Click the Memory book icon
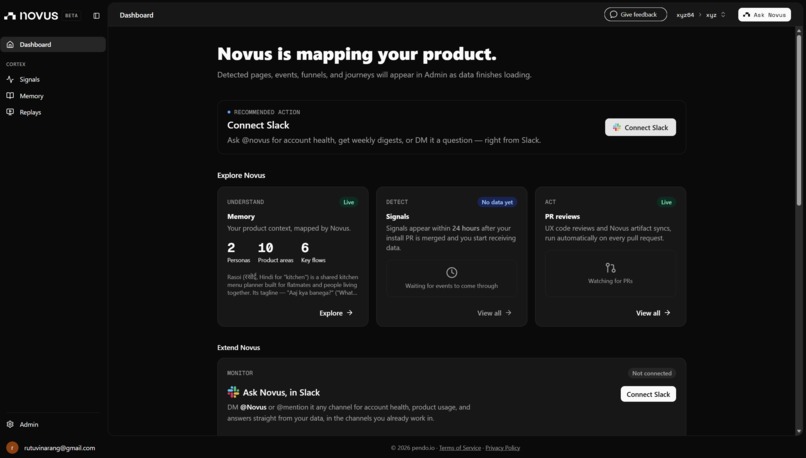Viewport: 806px width, 458px height. coord(10,96)
